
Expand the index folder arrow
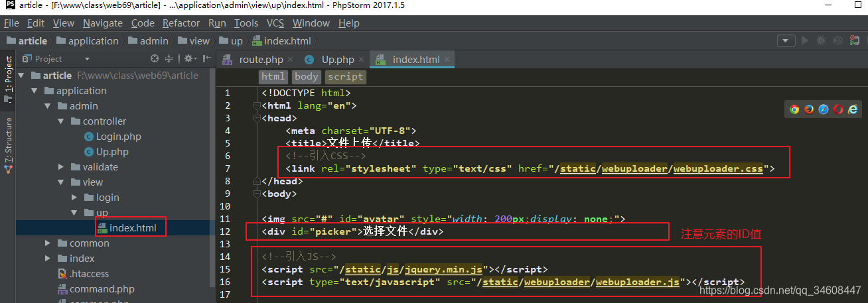coord(47,259)
